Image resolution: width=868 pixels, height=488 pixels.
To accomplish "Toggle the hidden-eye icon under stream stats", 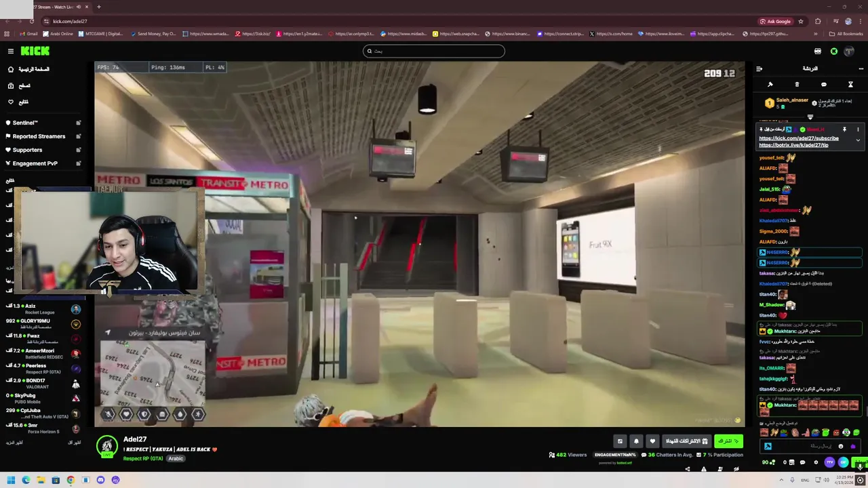I will [x=736, y=469].
